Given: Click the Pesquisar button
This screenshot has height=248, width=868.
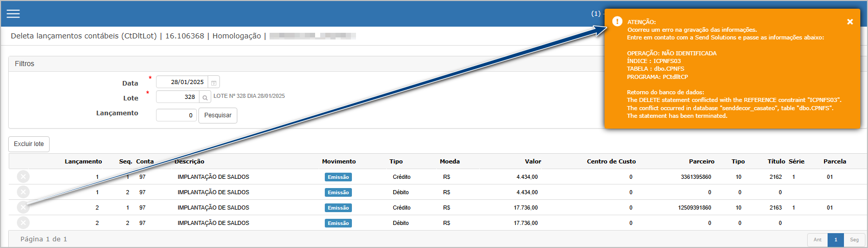Looking at the screenshot, I should pyautogui.click(x=218, y=115).
